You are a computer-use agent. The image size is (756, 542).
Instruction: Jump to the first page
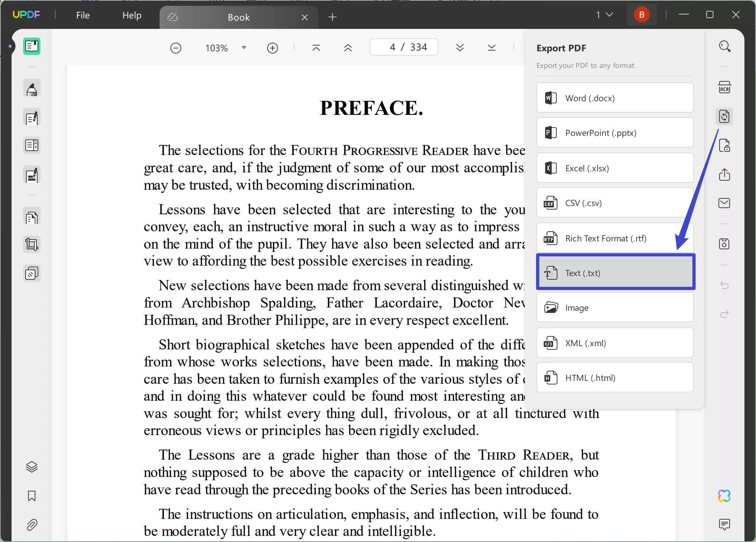(316, 48)
